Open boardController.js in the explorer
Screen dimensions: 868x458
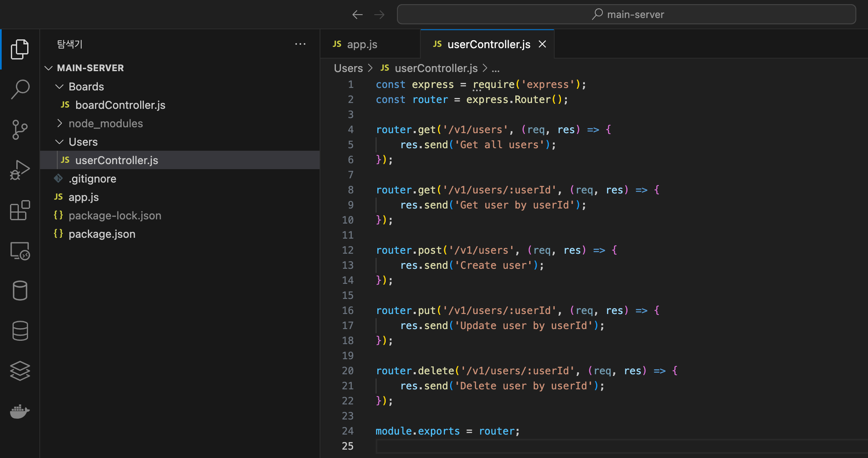tap(120, 105)
